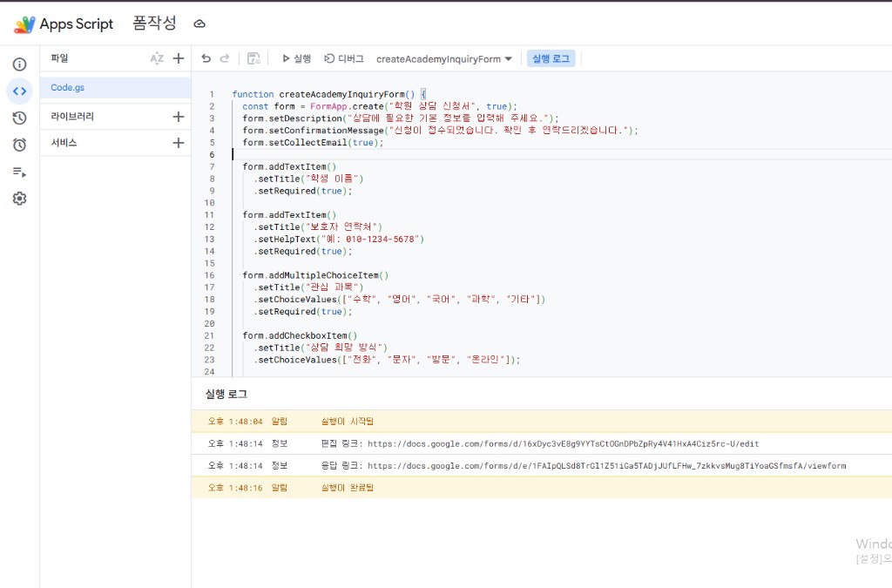Select the 실행이 완료됨 log row
This screenshot has width=892, height=588.
tap(542, 487)
